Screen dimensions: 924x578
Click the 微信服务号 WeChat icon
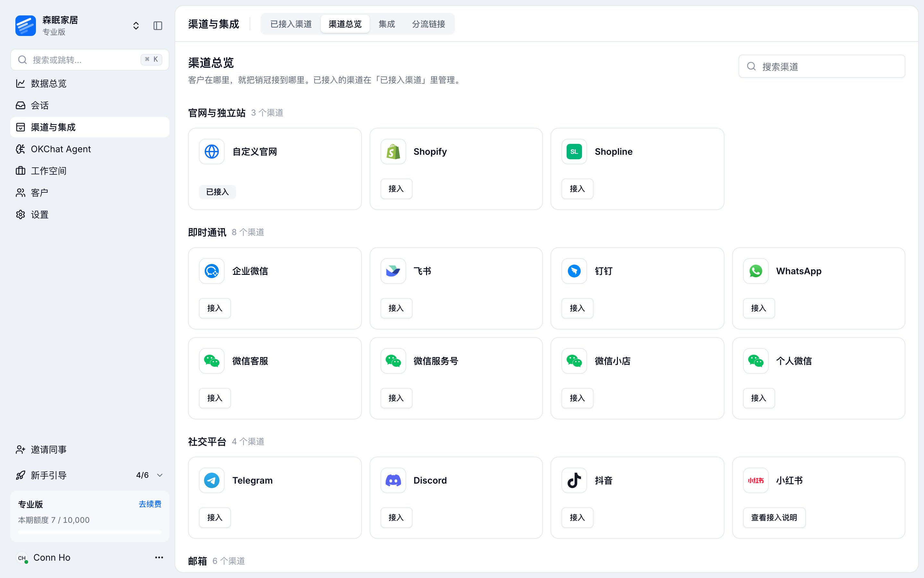click(393, 361)
